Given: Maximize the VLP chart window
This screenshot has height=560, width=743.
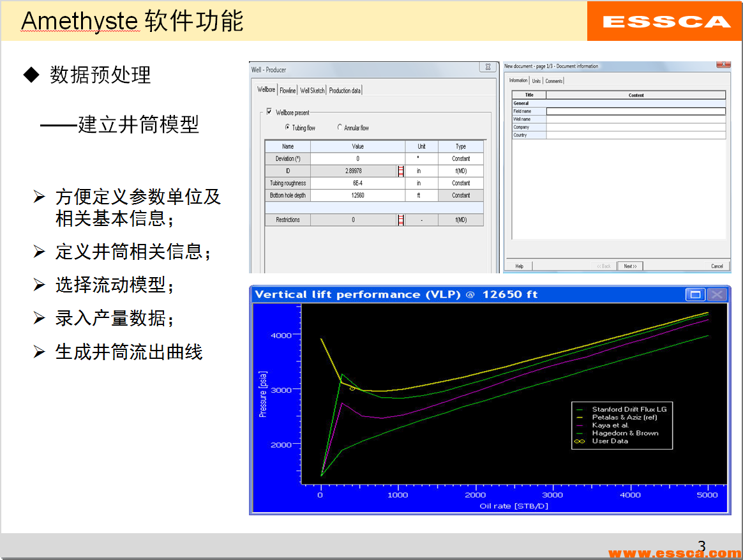Looking at the screenshot, I should 695,294.
